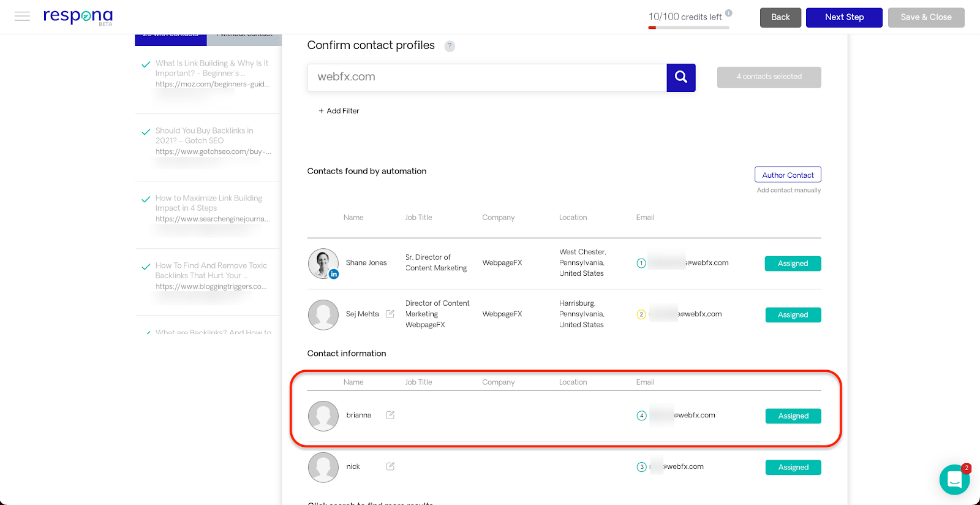Screen dimensions: 980x505
Task: Click Assigned button for Sej Mehta
Action: (x=793, y=315)
